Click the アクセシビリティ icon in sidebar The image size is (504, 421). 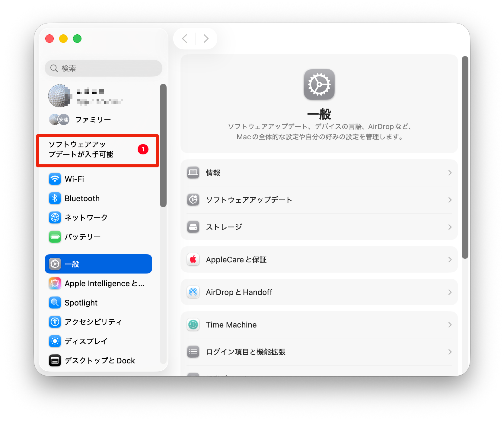(55, 322)
